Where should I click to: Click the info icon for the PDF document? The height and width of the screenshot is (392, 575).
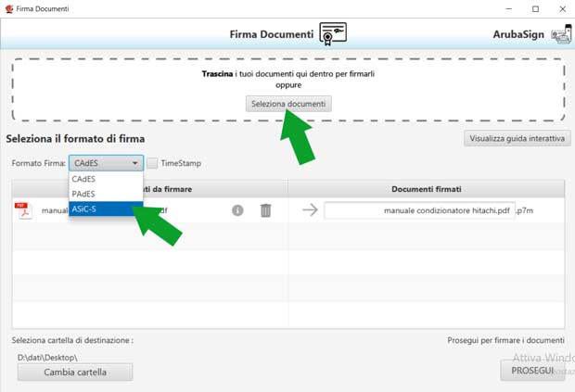[x=237, y=210]
